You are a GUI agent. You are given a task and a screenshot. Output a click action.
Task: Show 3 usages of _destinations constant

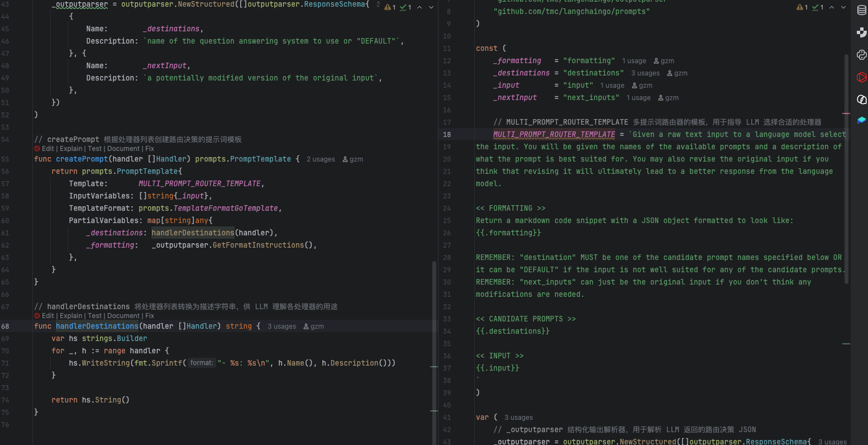tap(645, 73)
